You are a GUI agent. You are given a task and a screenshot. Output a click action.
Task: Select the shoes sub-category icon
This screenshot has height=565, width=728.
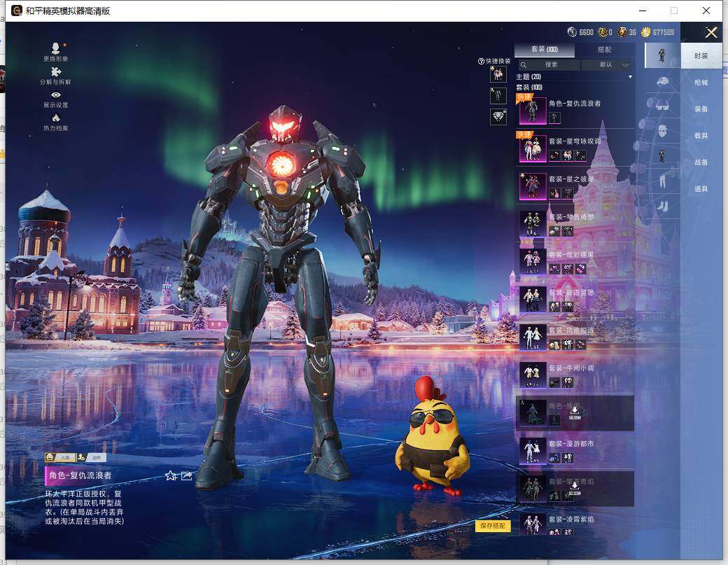pyautogui.click(x=662, y=206)
